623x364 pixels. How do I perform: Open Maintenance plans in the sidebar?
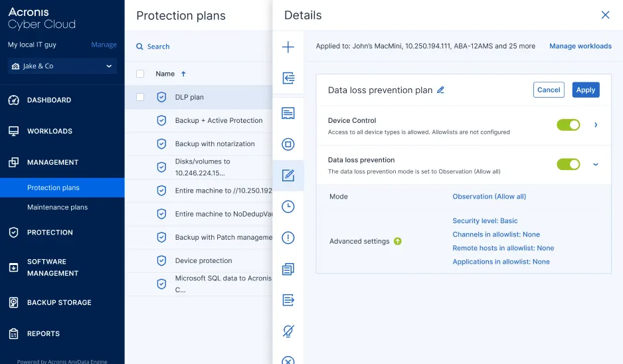click(x=57, y=207)
